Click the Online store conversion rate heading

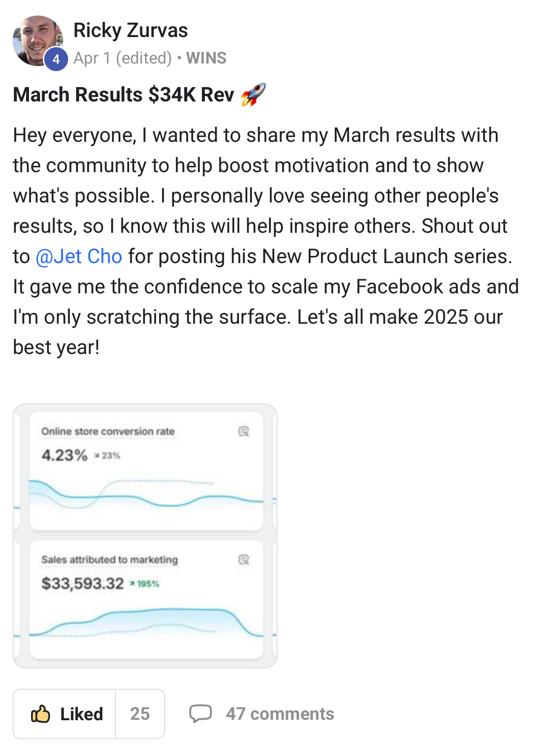pos(108,431)
